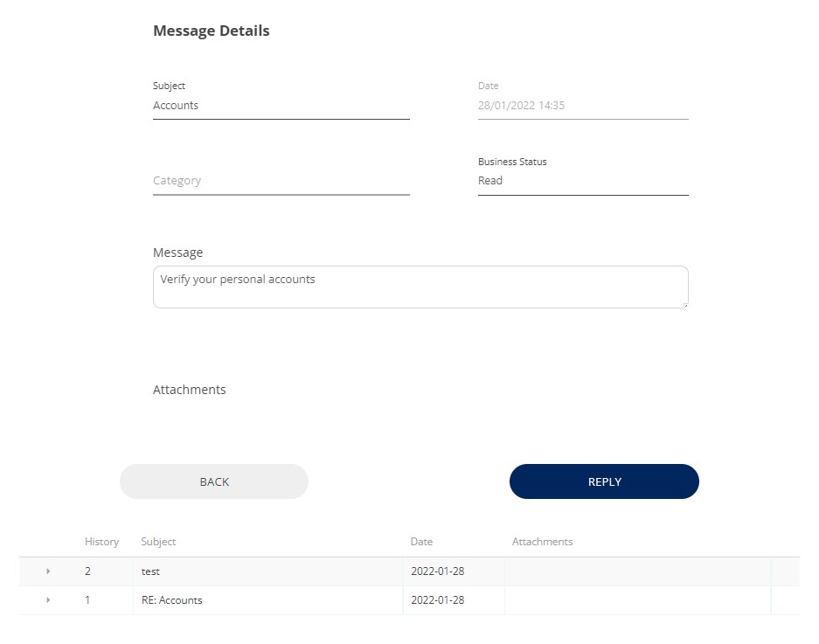This screenshot has width=819, height=644.
Task: Select the 'test' subject cell
Action: 150,571
